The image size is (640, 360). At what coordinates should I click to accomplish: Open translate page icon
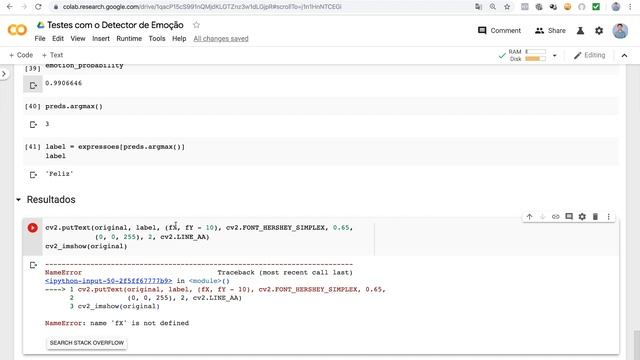tap(478, 7)
